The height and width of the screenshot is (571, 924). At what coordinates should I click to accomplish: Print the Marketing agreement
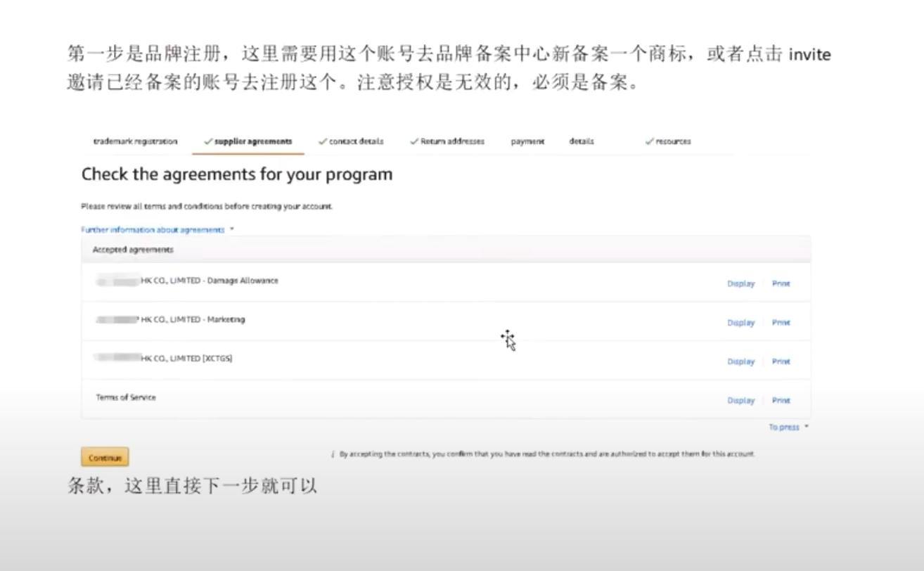pos(781,322)
